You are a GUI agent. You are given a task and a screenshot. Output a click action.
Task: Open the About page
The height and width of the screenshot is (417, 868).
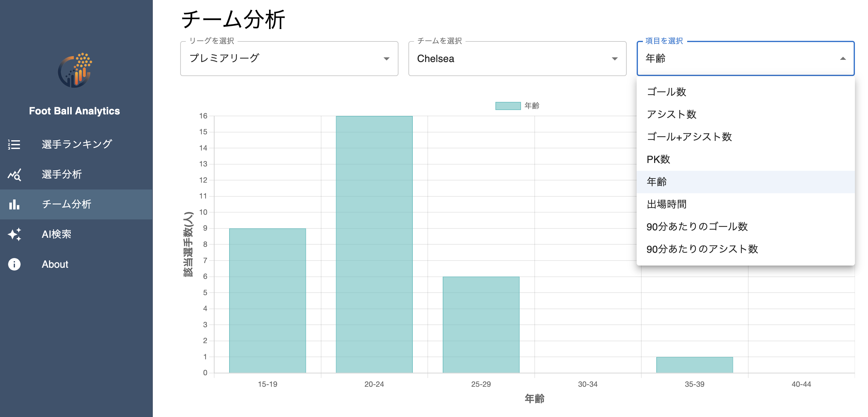[x=55, y=264]
